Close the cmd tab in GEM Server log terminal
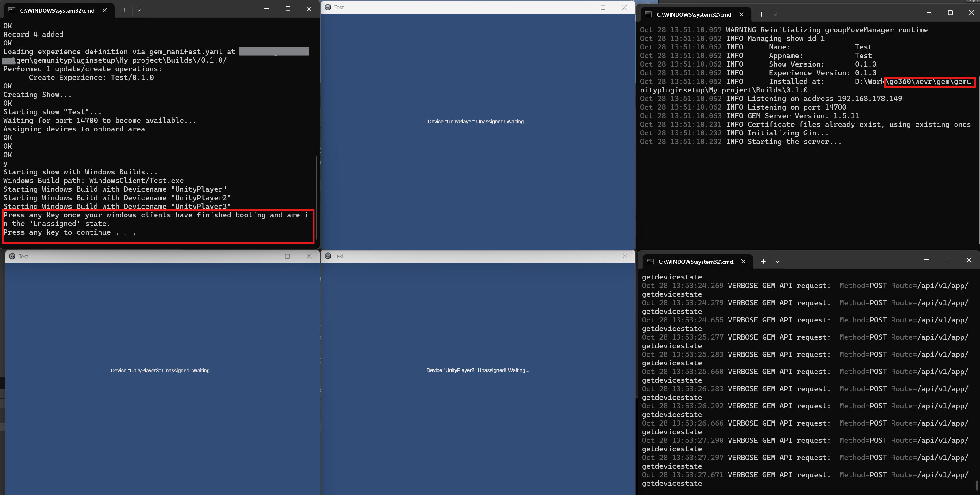Image resolution: width=980 pixels, height=495 pixels. point(741,14)
